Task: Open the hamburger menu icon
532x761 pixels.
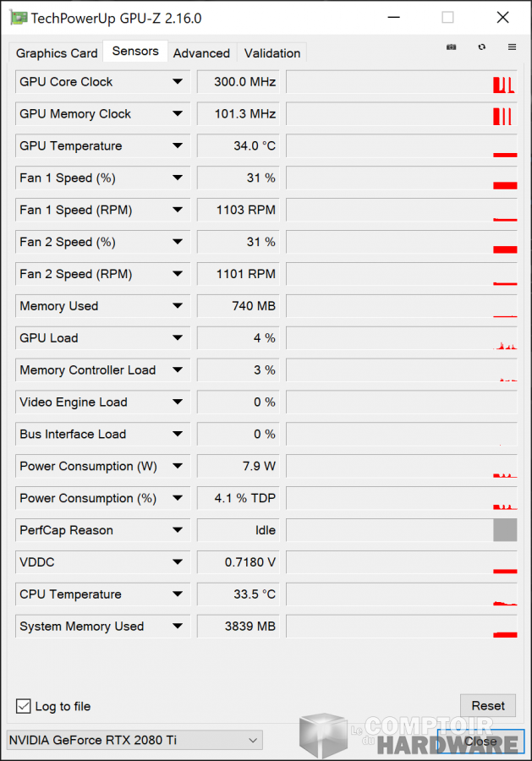Action: click(512, 48)
